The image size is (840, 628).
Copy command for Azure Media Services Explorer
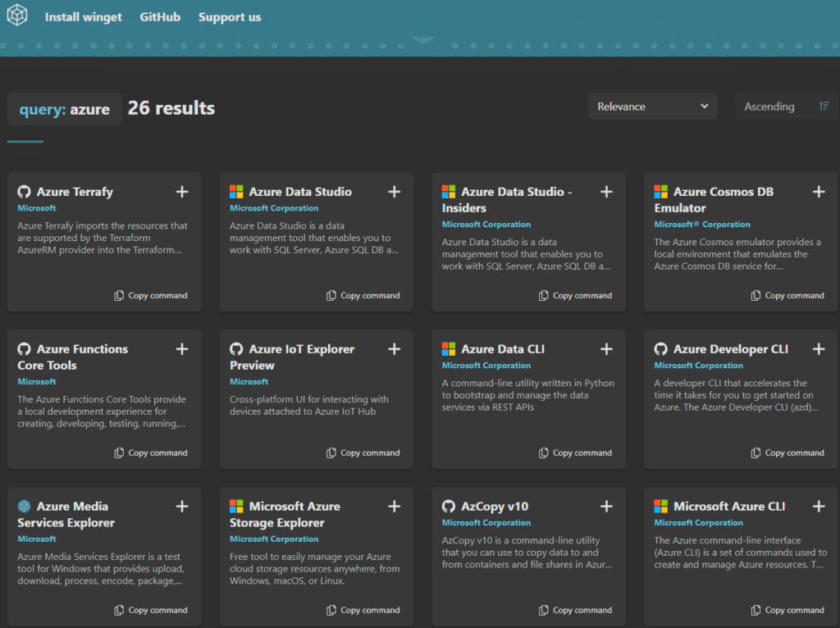(151, 610)
